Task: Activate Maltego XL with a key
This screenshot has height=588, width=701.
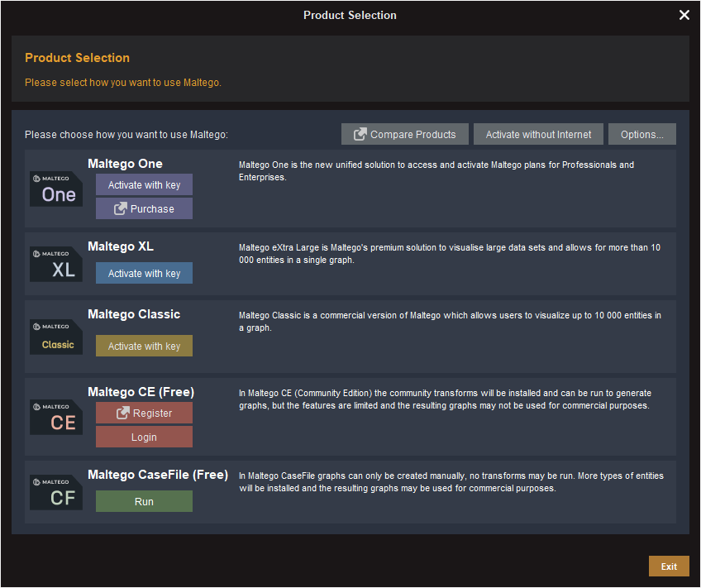Action: [144, 273]
